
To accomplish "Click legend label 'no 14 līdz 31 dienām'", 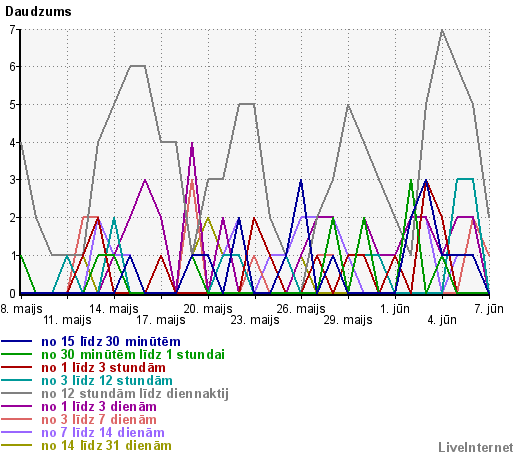I will point(106,446).
